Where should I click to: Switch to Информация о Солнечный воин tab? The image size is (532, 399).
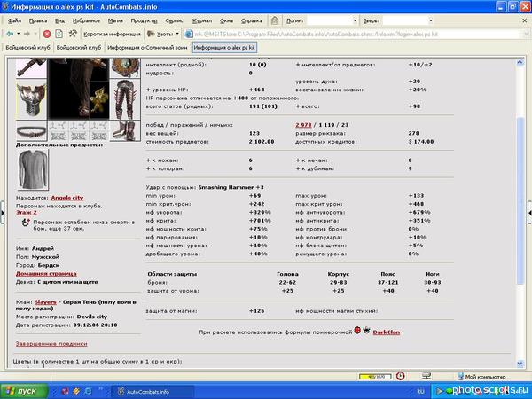[x=147, y=48]
